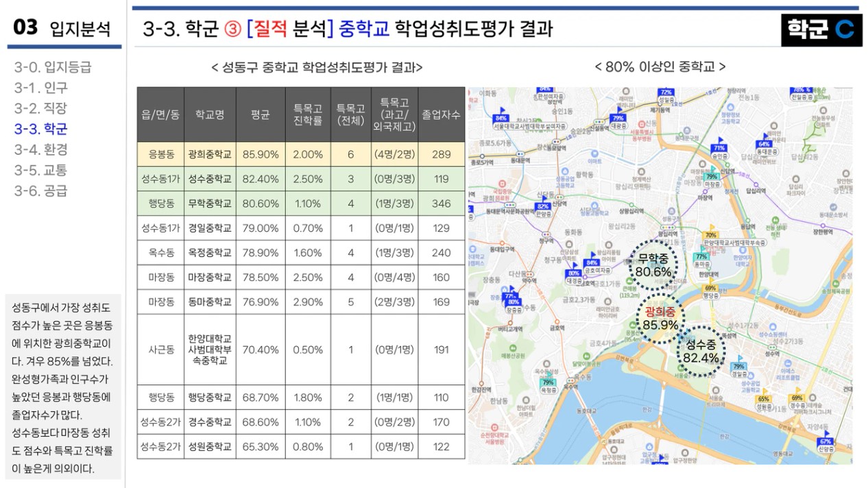This screenshot has width=868, height=488.
Task: Click the 학교명 column header
Action: [x=210, y=114]
